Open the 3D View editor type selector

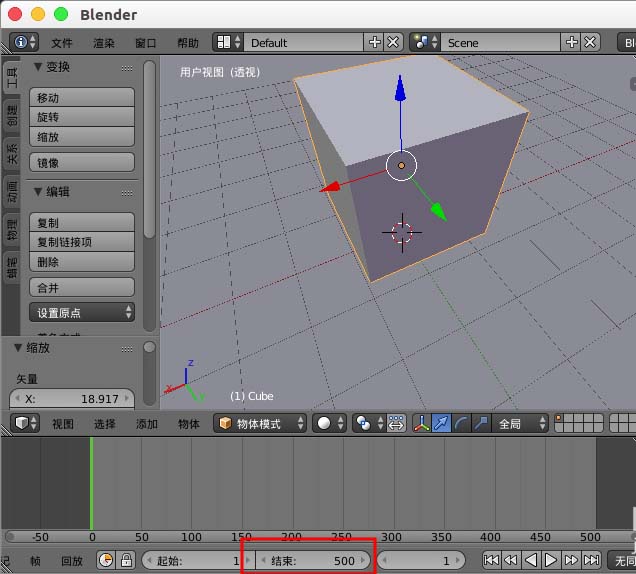[25, 424]
